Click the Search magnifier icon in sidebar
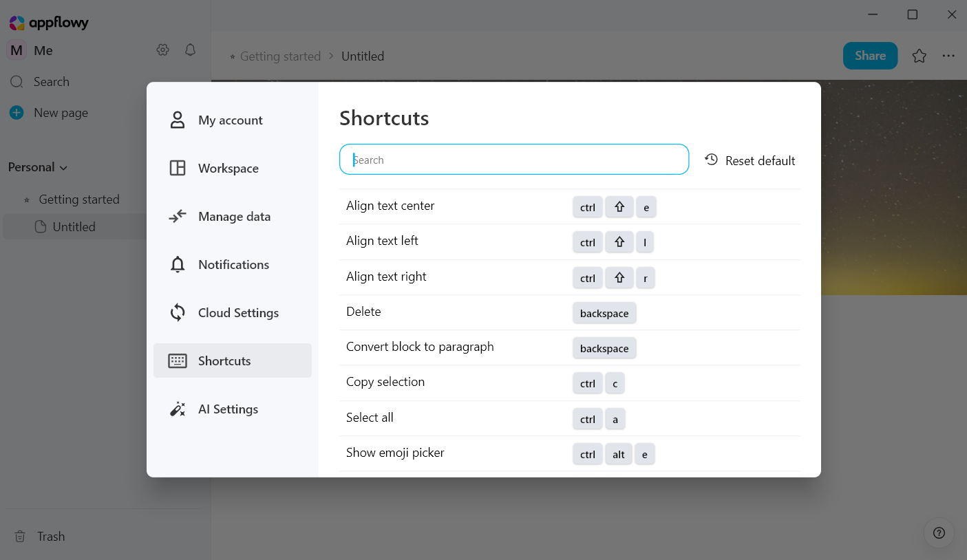Screen dimensions: 967x560 (17, 82)
